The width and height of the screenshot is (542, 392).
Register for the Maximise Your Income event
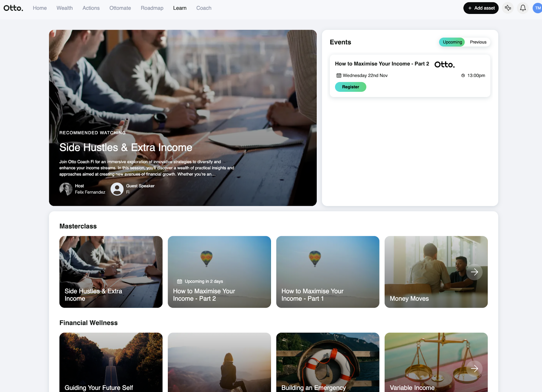click(x=351, y=87)
